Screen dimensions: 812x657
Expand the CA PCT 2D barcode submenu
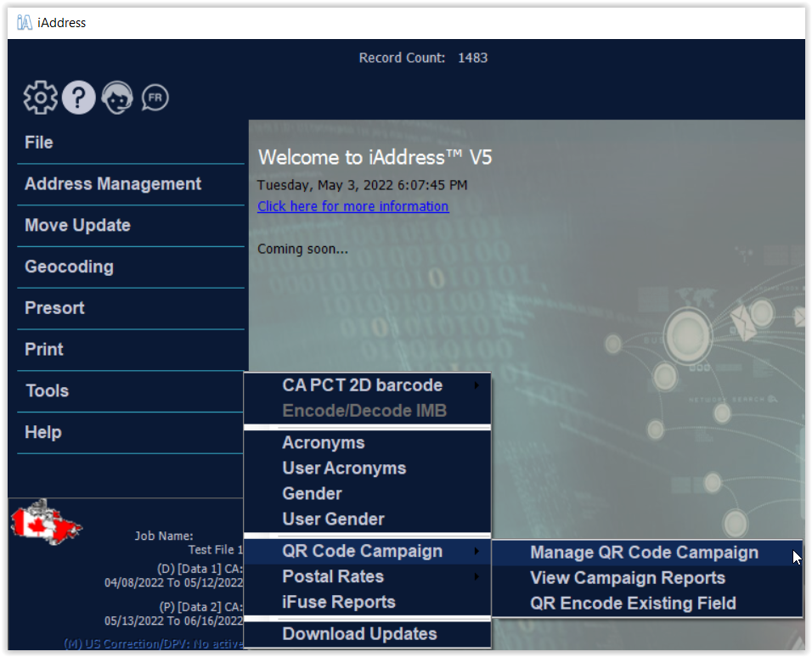pyautogui.click(x=367, y=385)
